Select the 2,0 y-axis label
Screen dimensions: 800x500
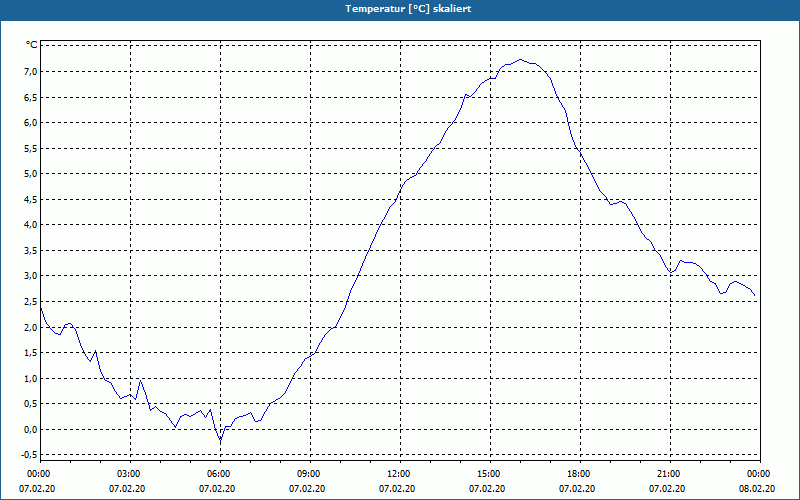click(31, 327)
